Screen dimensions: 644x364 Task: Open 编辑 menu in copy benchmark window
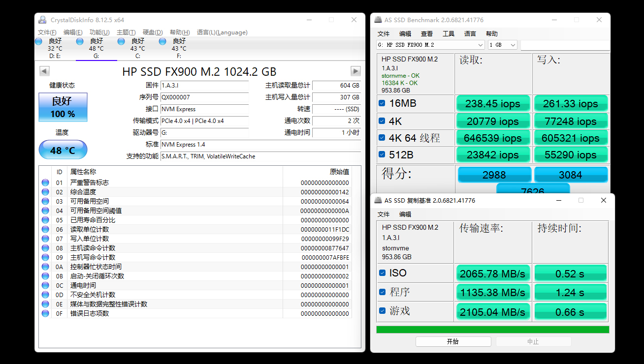point(405,214)
